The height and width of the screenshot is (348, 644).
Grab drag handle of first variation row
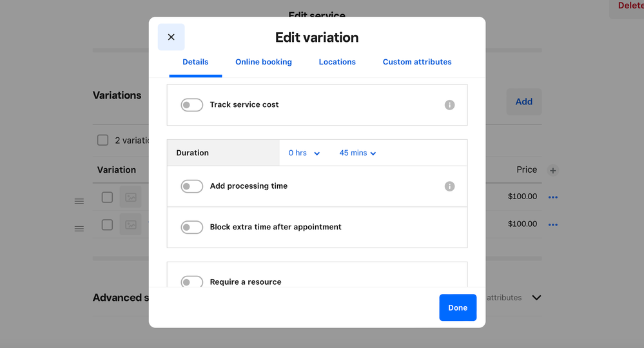tap(79, 201)
